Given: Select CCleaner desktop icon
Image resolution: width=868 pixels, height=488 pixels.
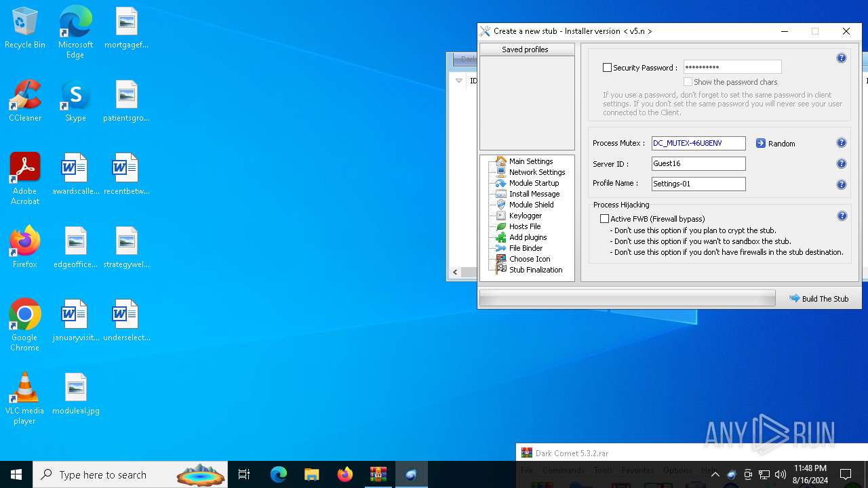Looking at the screenshot, I should click(x=25, y=102).
